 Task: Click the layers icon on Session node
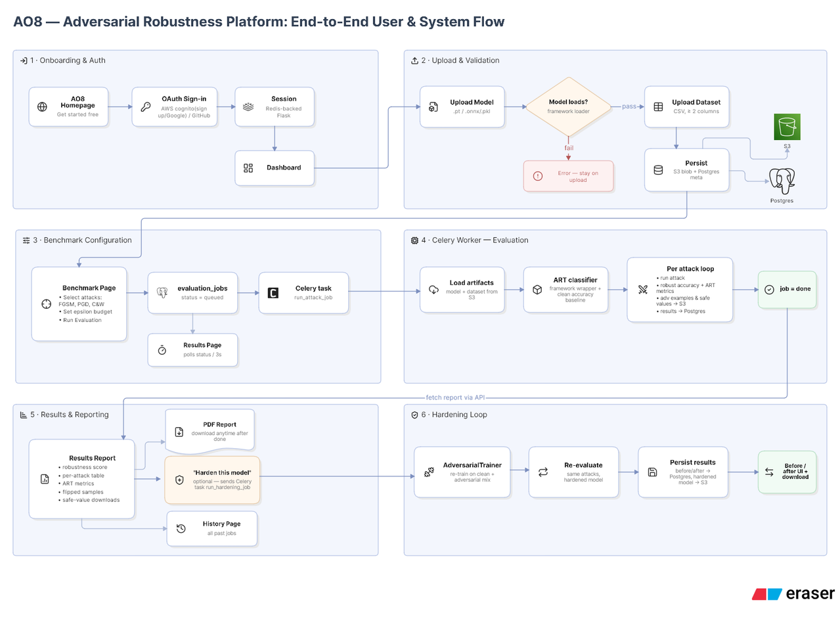(248, 106)
